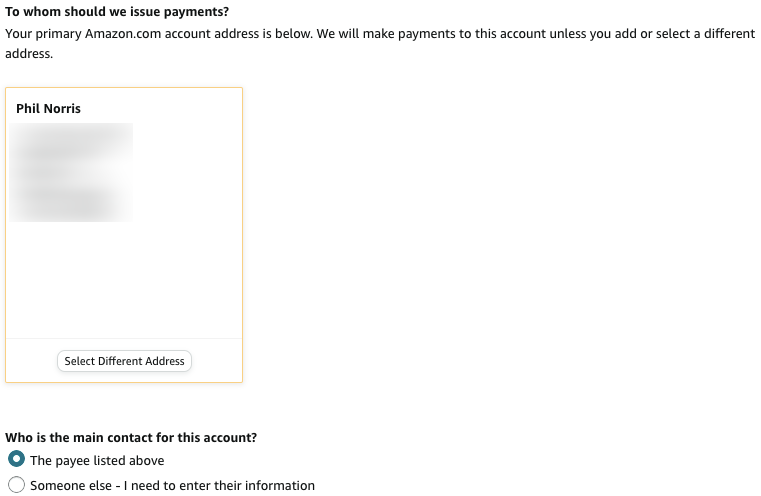Choose the "Someone else" radio button
Screen dimensions: 761x496
[x=16, y=485]
